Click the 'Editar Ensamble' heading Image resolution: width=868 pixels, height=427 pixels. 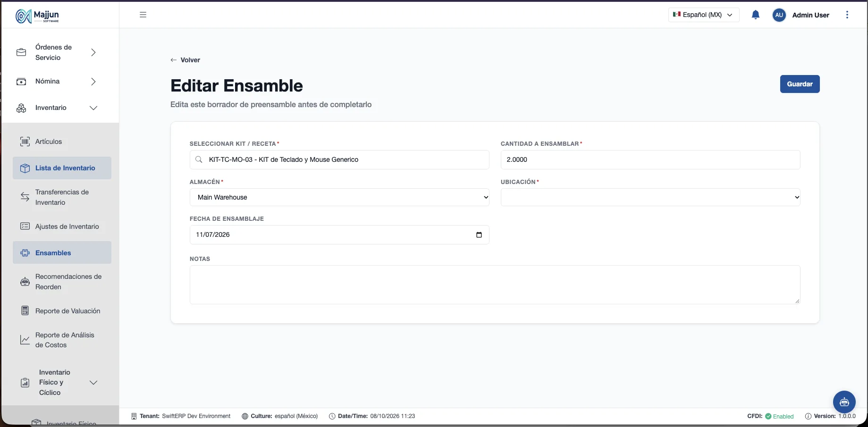pyautogui.click(x=236, y=86)
